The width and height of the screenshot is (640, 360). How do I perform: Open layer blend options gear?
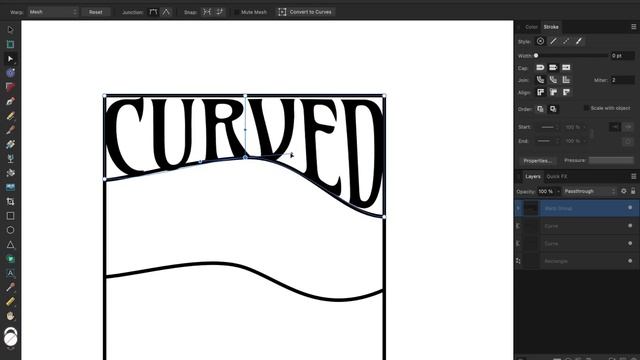click(624, 191)
